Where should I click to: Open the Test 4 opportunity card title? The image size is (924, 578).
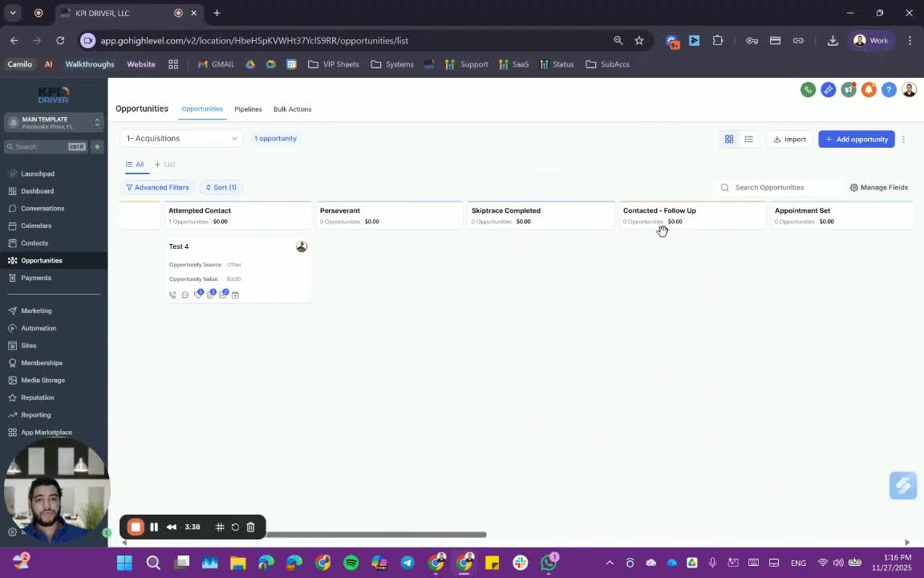pyautogui.click(x=179, y=246)
